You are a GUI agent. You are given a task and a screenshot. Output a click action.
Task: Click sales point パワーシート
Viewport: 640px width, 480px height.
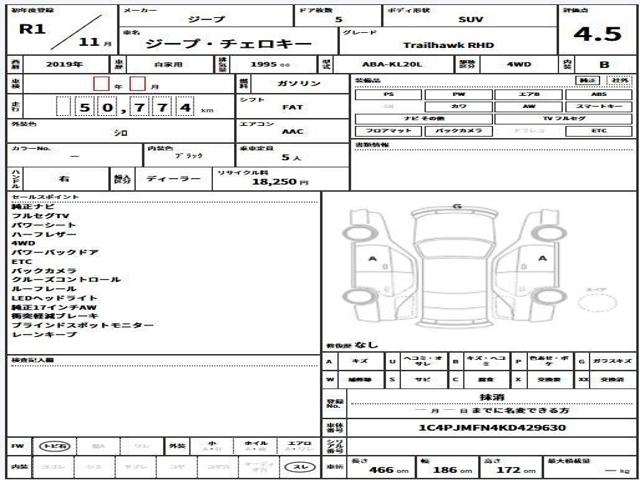coord(44,225)
